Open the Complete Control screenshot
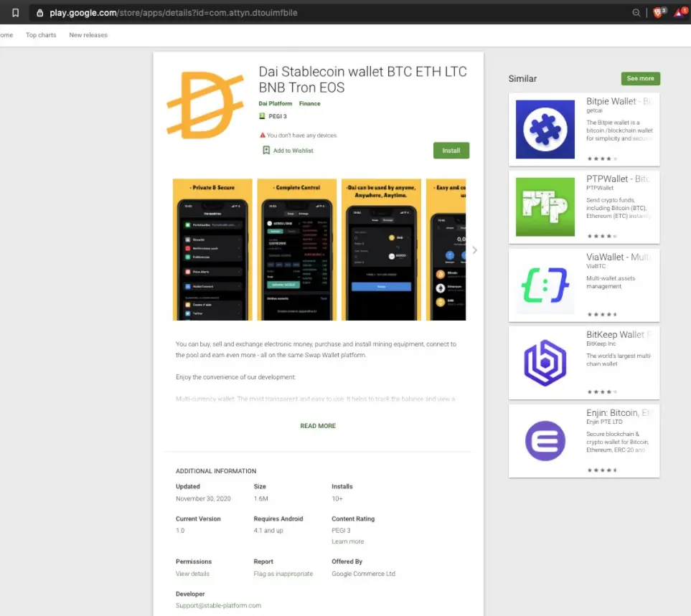Screen dimensions: 691x616 coord(296,250)
